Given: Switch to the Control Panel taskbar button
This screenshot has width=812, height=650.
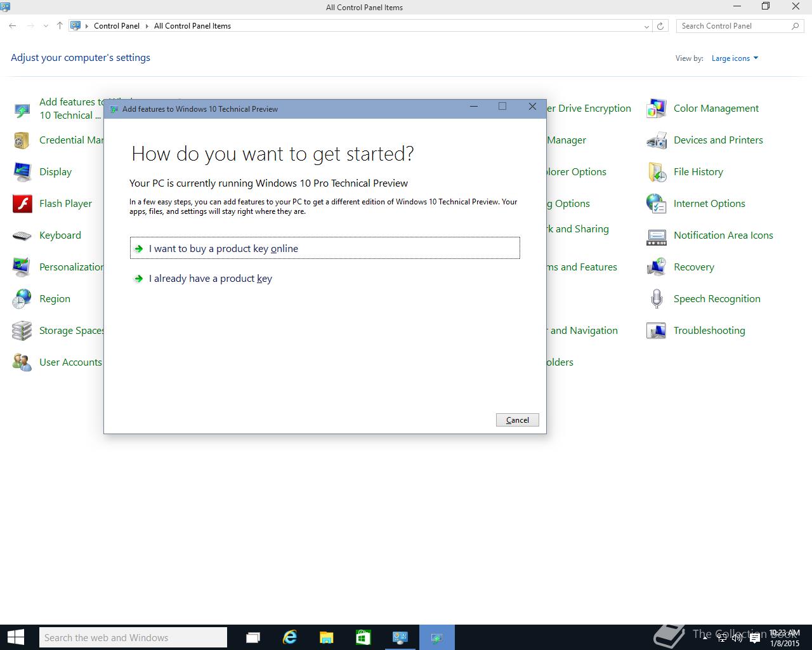Looking at the screenshot, I should [400, 637].
